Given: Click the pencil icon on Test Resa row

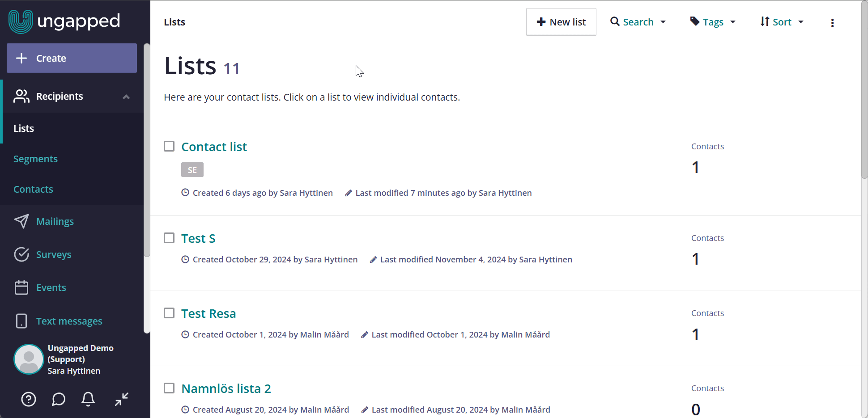Looking at the screenshot, I should [x=365, y=335].
